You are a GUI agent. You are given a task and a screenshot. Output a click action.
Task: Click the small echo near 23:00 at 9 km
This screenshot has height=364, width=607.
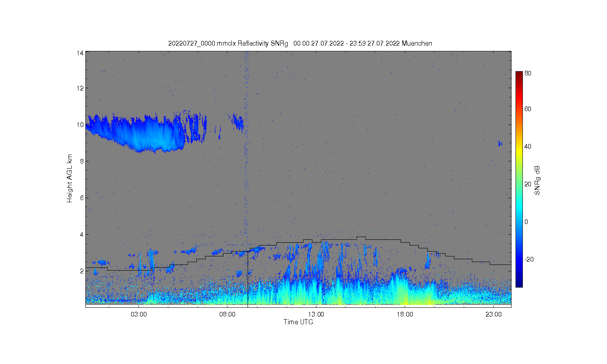click(500, 143)
